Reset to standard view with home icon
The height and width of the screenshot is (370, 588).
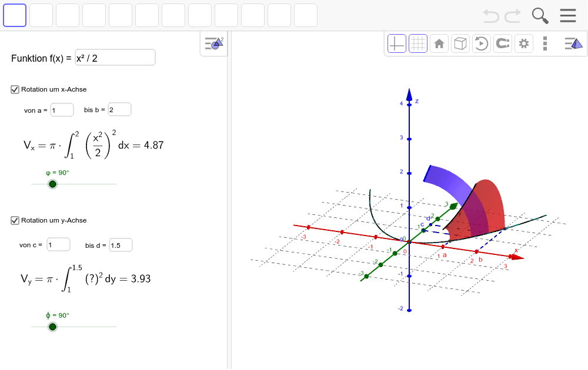[x=439, y=44]
